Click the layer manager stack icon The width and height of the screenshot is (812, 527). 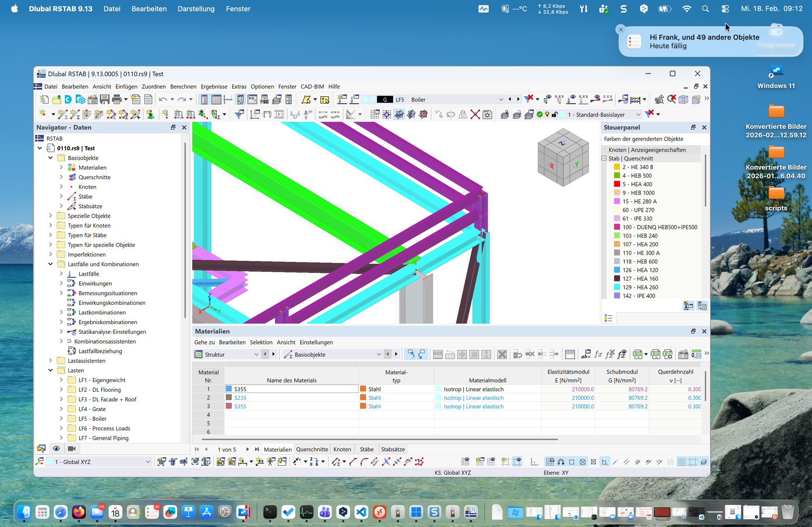[529, 115]
